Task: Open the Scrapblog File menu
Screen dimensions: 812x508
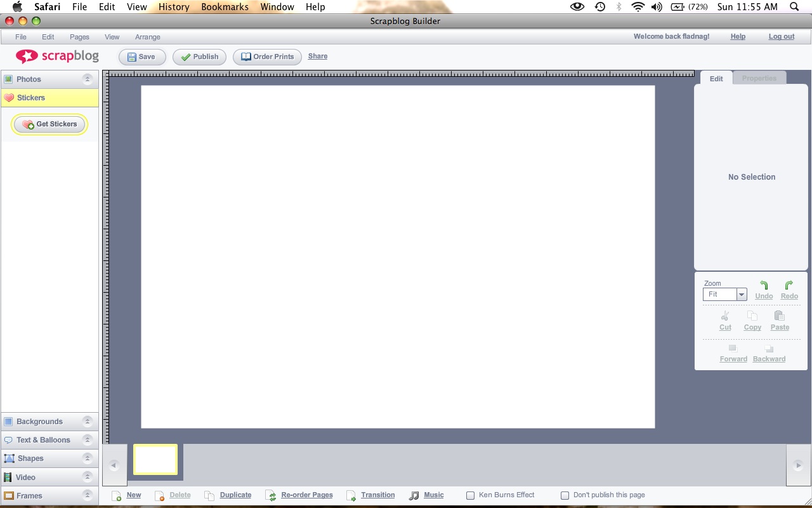Action: tap(21, 37)
